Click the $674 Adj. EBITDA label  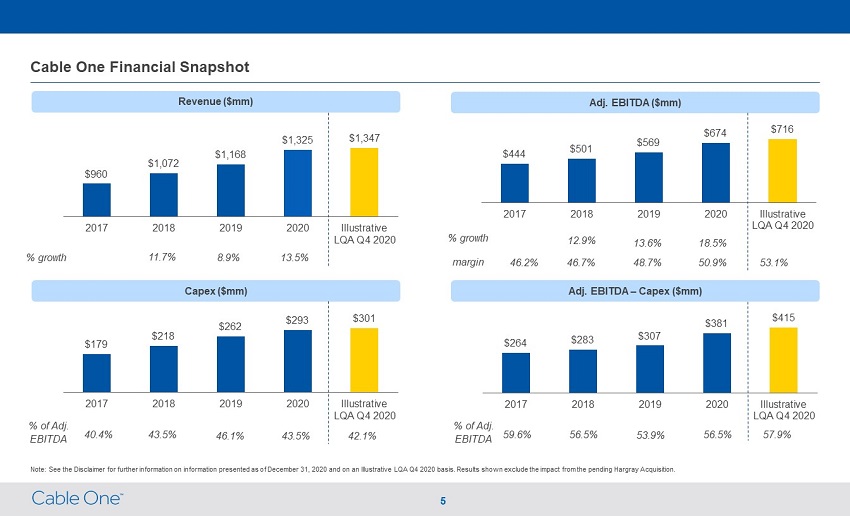coord(715,133)
